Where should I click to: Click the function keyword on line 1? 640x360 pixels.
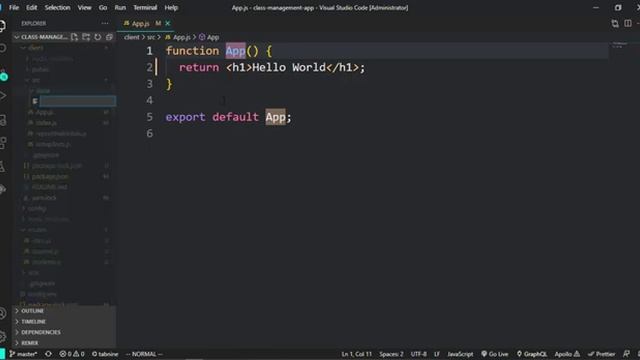tap(192, 51)
